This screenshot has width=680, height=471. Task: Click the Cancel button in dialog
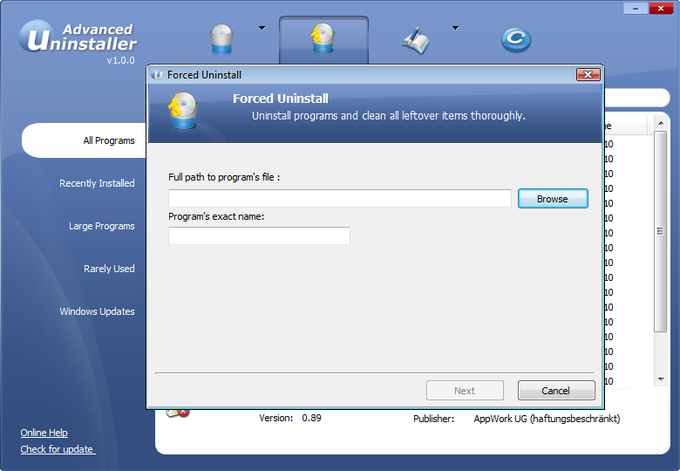556,390
